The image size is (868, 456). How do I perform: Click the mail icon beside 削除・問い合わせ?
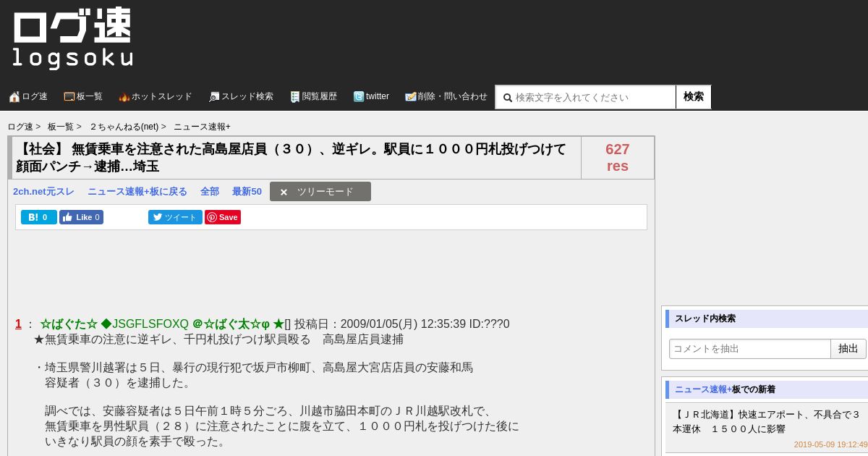tap(411, 97)
